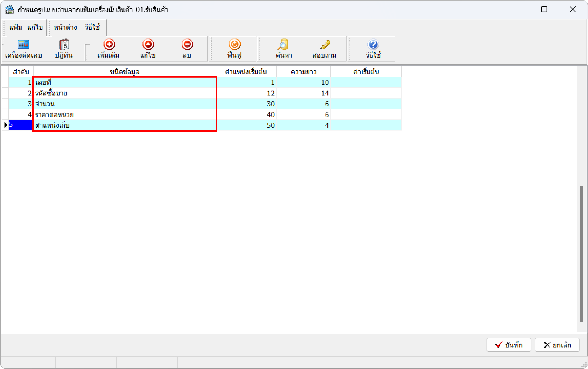Open the วิธีใช้ menu in menu bar
The height and width of the screenshot is (369, 588).
point(92,27)
